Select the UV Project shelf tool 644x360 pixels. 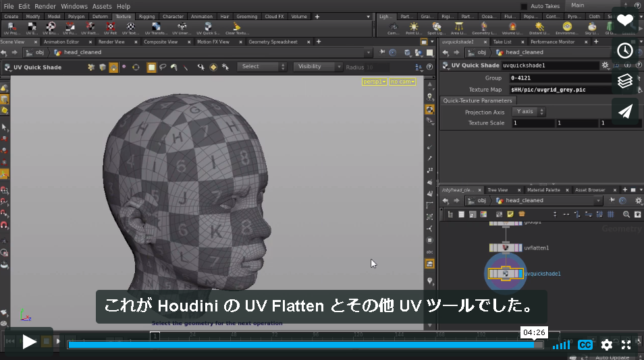11,29
